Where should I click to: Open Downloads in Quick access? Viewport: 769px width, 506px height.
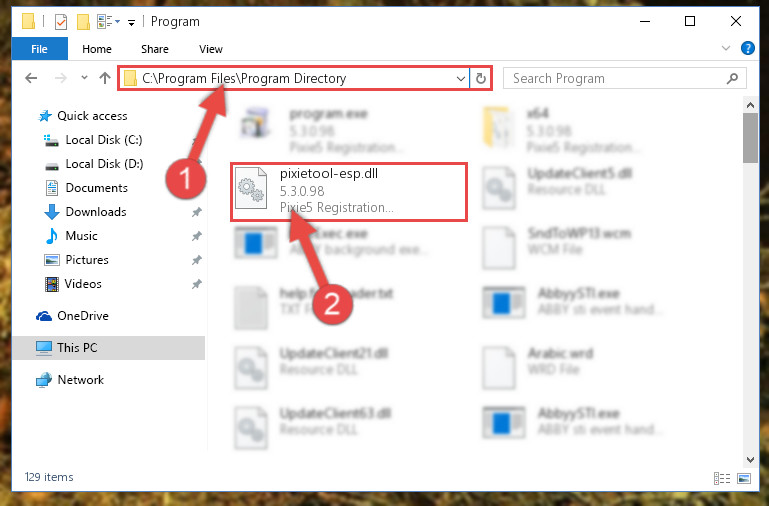pos(96,212)
